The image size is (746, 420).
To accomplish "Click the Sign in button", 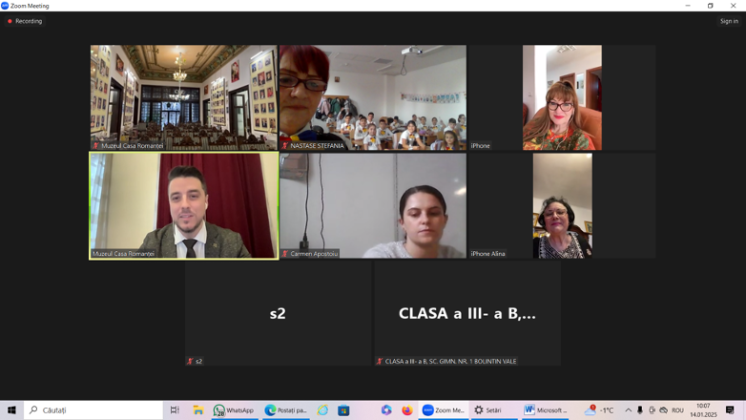I will click(x=728, y=21).
